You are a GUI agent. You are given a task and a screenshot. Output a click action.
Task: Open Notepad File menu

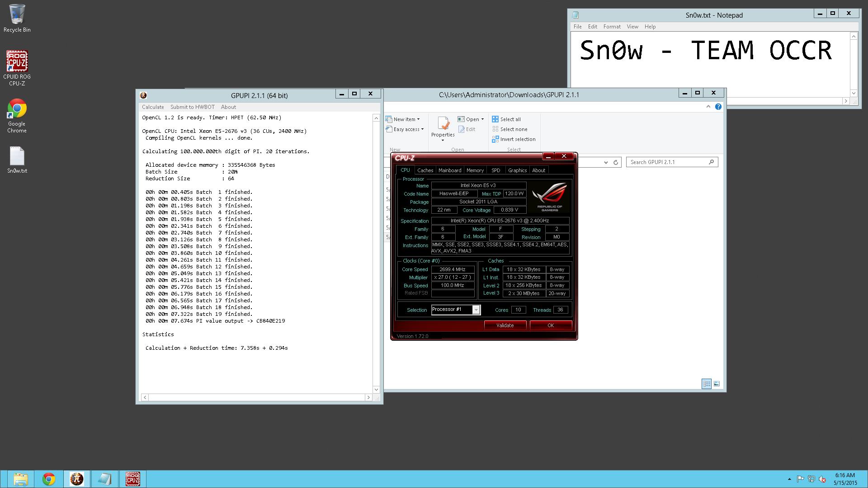[578, 27]
